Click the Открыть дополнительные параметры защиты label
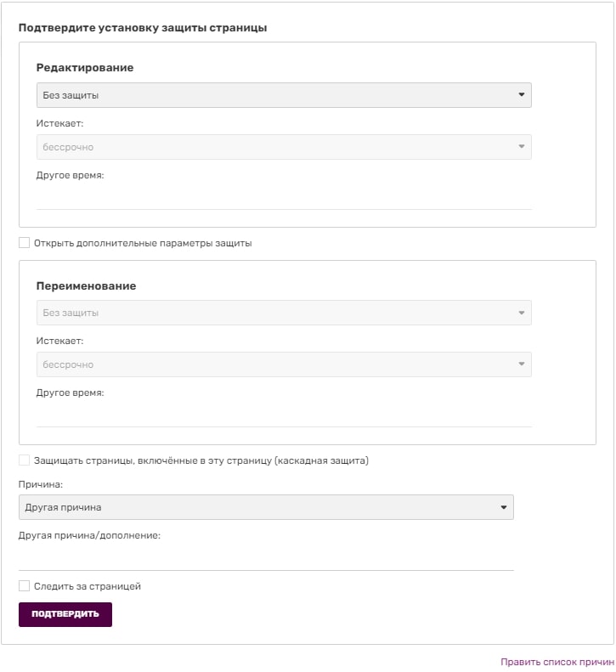Screen dimensions: 616x672 click(x=143, y=243)
